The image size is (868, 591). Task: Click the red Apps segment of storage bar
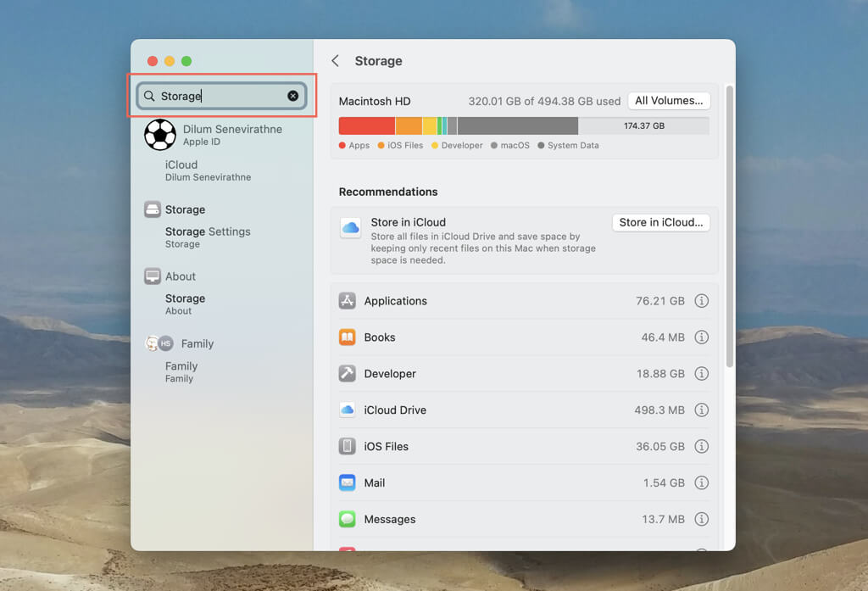pos(367,125)
